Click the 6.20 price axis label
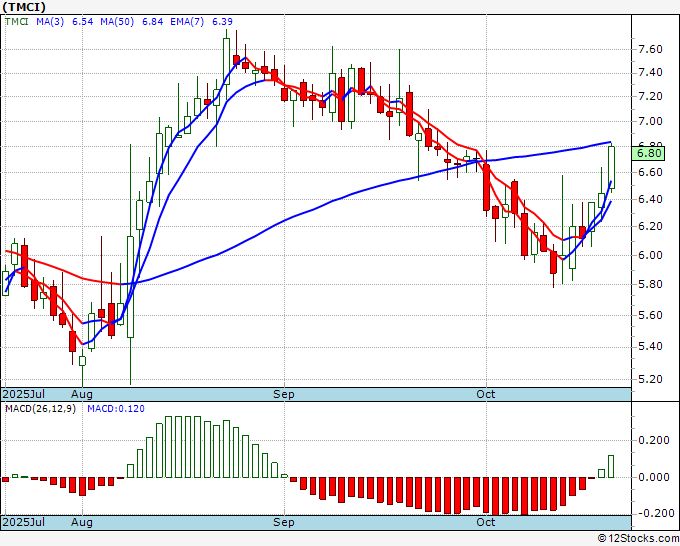The width and height of the screenshot is (680, 546). click(651, 226)
